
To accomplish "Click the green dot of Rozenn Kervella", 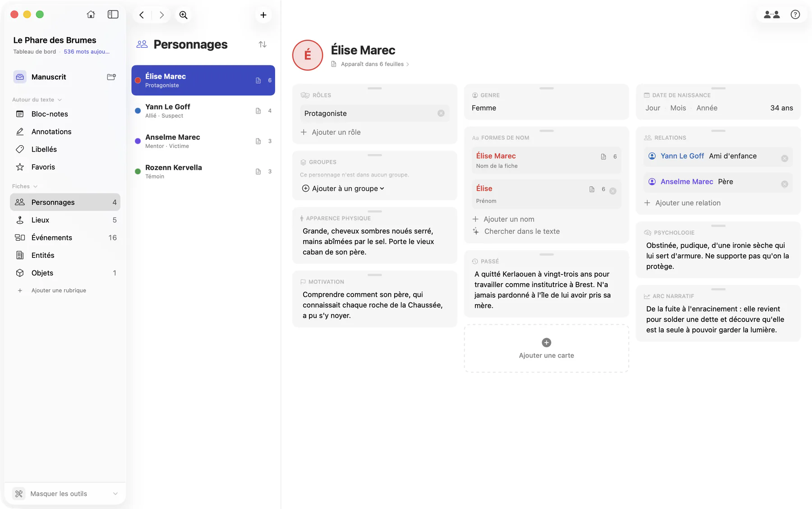I will (138, 171).
